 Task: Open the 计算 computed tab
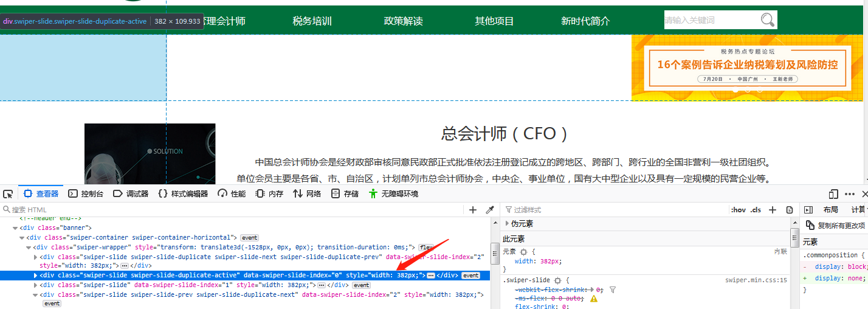[x=858, y=210]
